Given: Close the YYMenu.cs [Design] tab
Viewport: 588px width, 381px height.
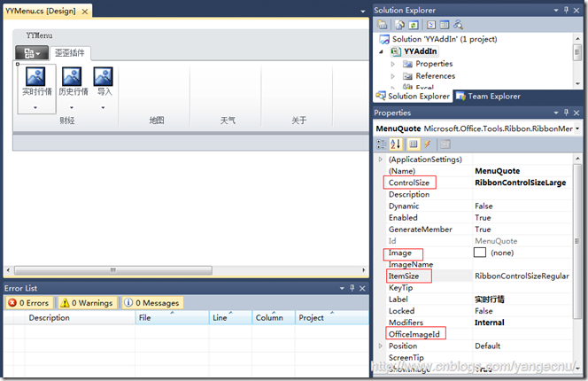Looking at the screenshot, I should point(85,12).
